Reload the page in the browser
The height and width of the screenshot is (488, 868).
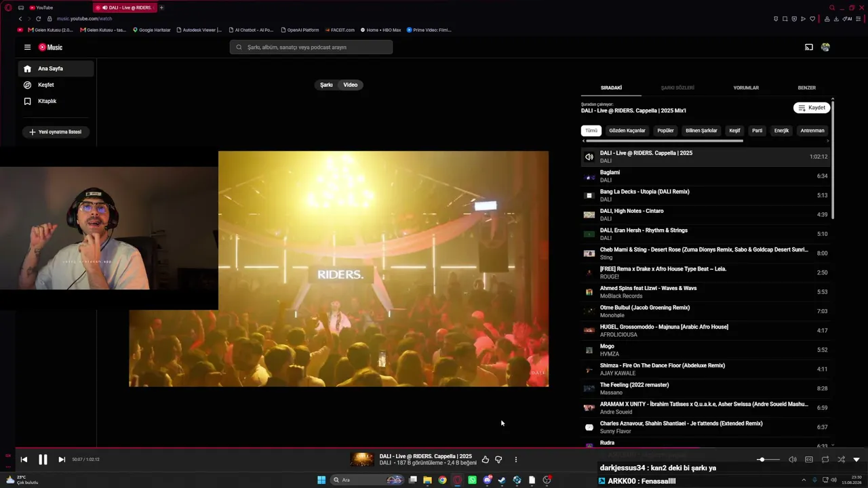point(39,19)
